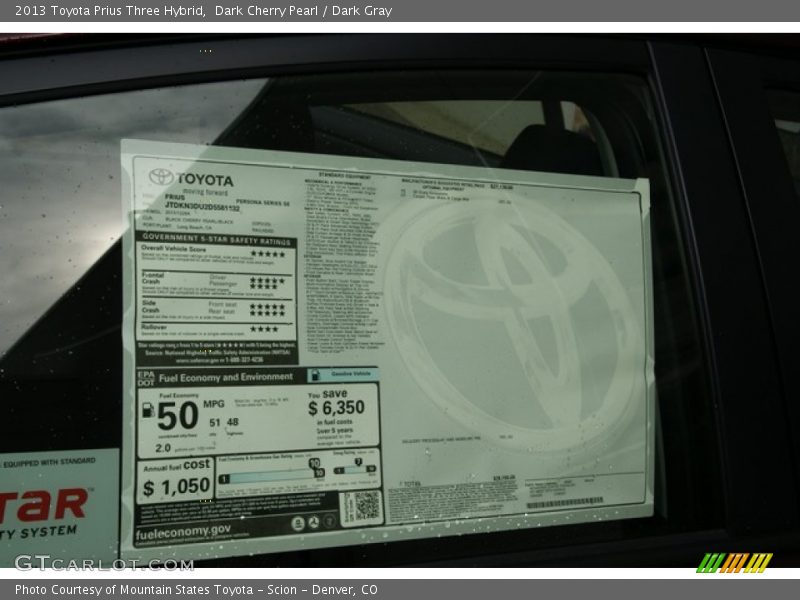
Task: Click the GTCarLot.com watermark
Action: click(103, 563)
